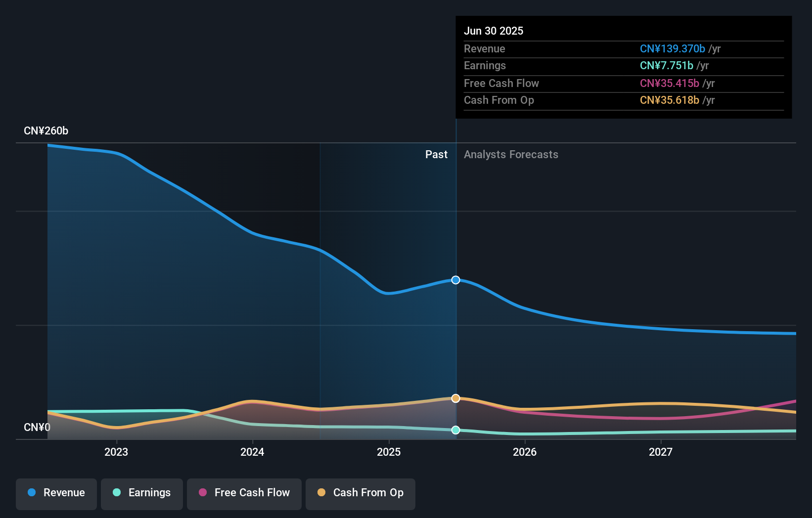Click the Cash From Op legend dot icon
This screenshot has height=518, width=812.
click(321, 493)
